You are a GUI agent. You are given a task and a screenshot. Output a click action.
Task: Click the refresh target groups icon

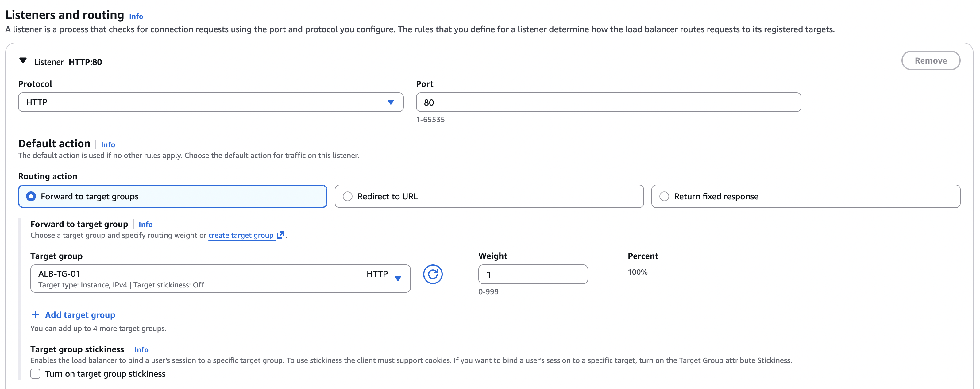click(x=433, y=274)
